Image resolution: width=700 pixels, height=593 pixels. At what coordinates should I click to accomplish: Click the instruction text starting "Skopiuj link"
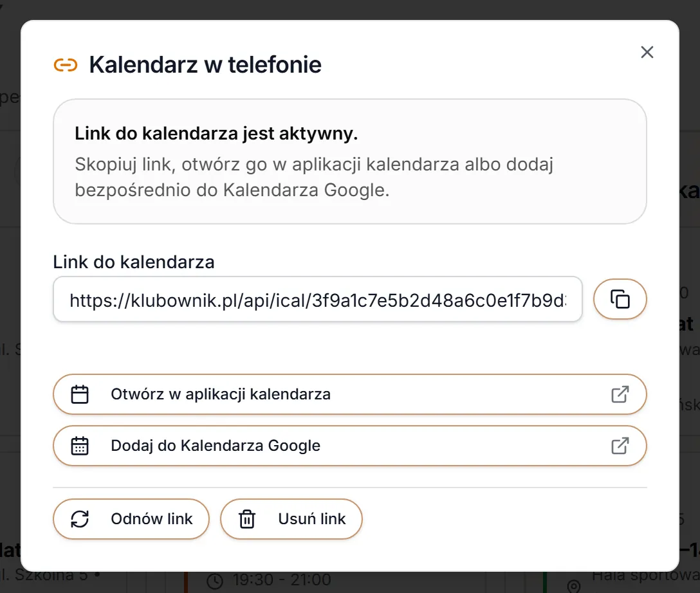[314, 177]
